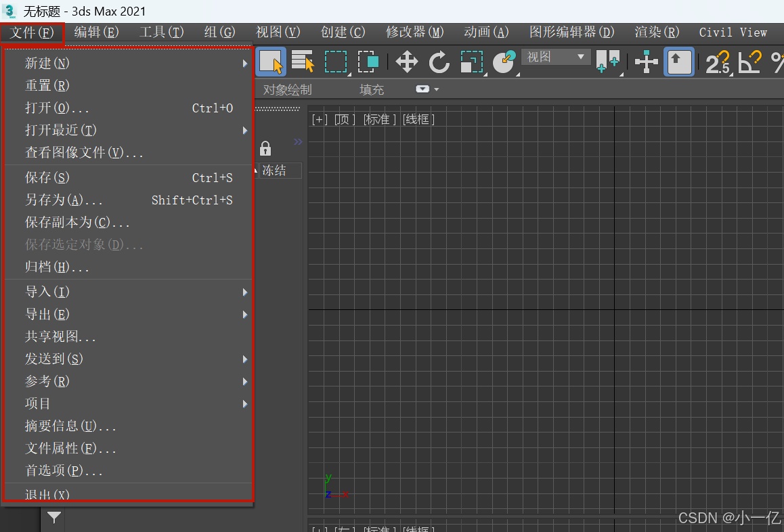Open the 工具(T) menu

pos(162,32)
